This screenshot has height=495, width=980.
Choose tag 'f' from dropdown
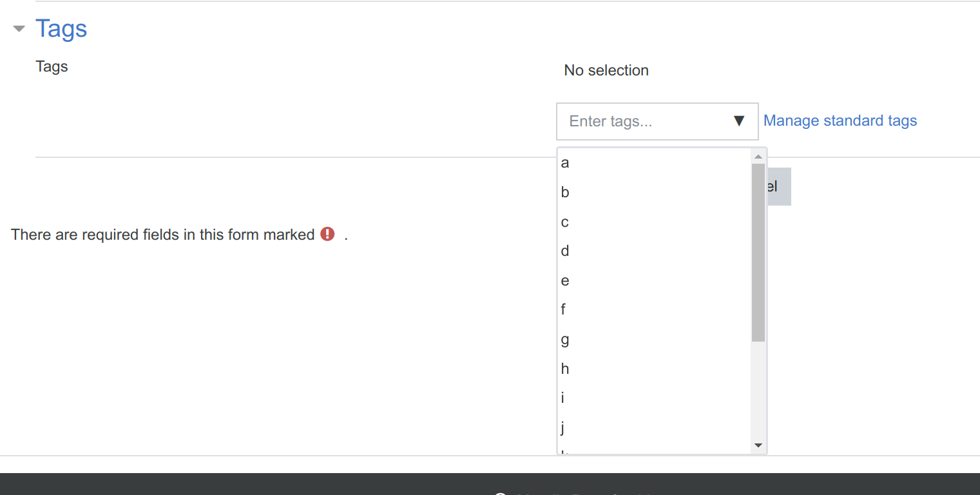click(x=655, y=309)
